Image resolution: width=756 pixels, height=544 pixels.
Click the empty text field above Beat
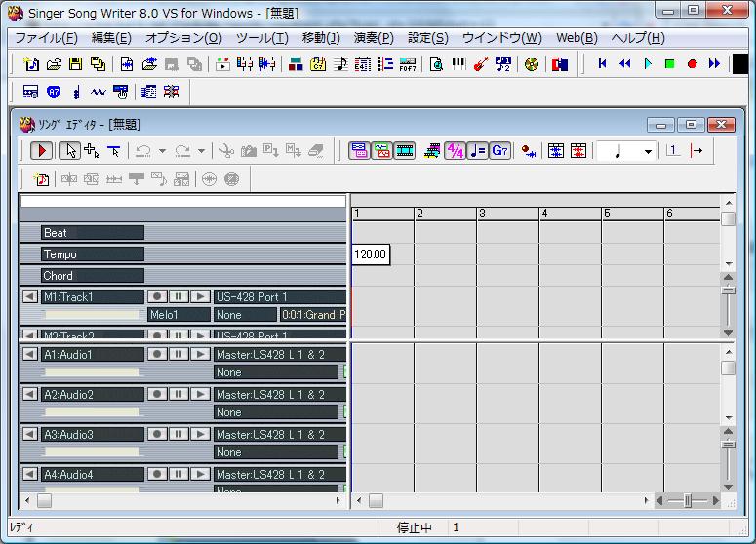(x=183, y=202)
